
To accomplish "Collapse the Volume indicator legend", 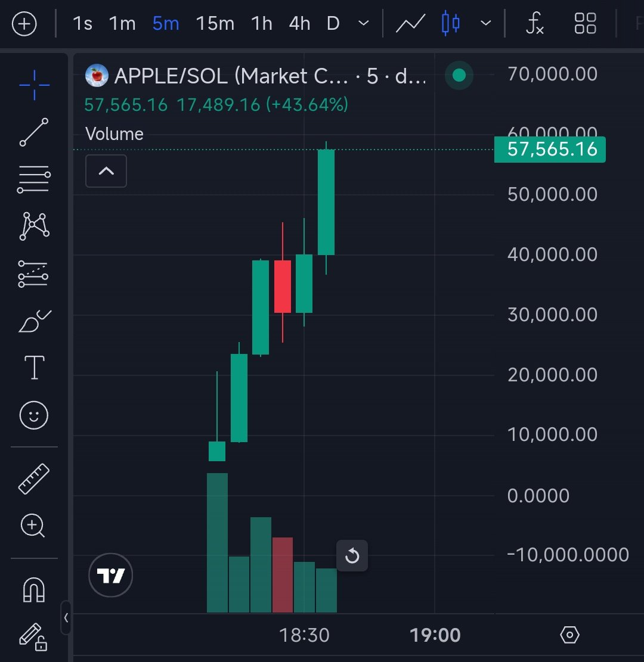I will click(x=106, y=171).
